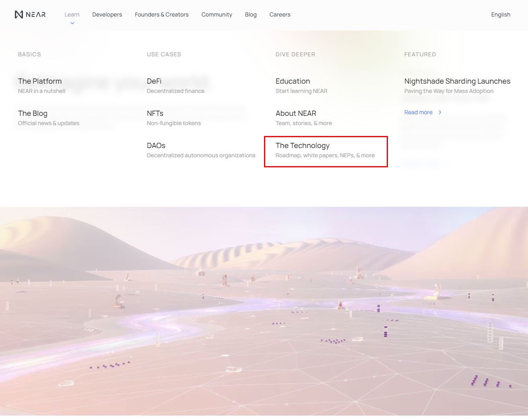Click 'Paving the Way for Mass Adoption'
Image resolution: width=528 pixels, height=420 pixels.
tap(449, 91)
